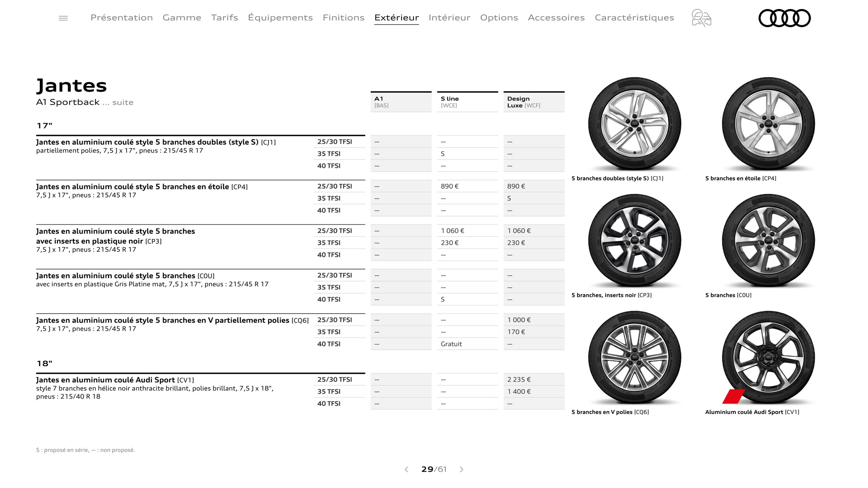Open the Intérieur section
This screenshot has width=868, height=488.
coord(449,17)
